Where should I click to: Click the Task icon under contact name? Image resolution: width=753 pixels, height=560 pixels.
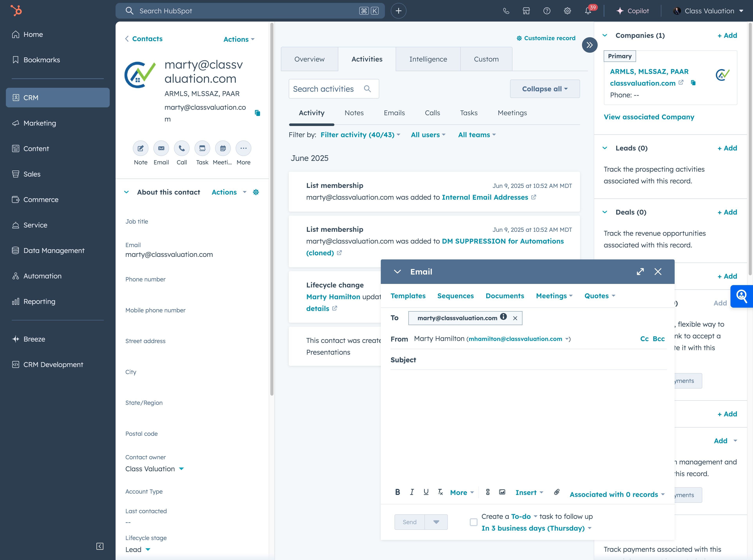click(x=202, y=149)
